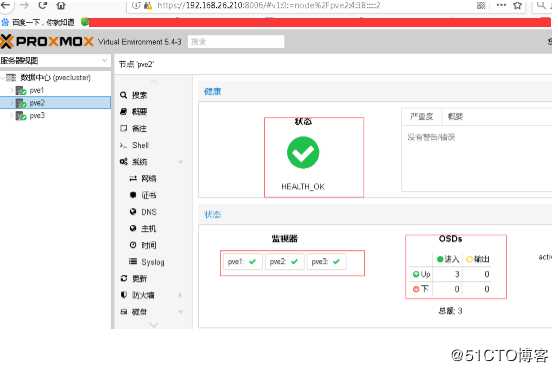Click monitor pve1 status box

point(242,262)
